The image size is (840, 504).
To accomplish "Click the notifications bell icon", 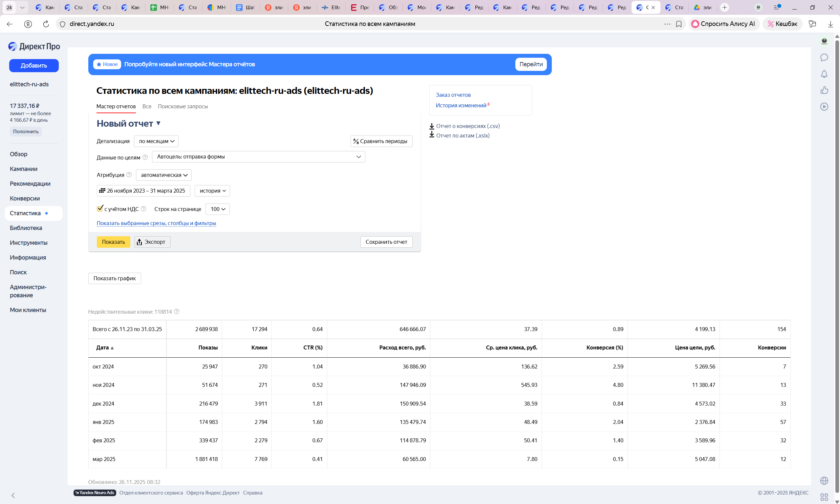I will coord(824,74).
